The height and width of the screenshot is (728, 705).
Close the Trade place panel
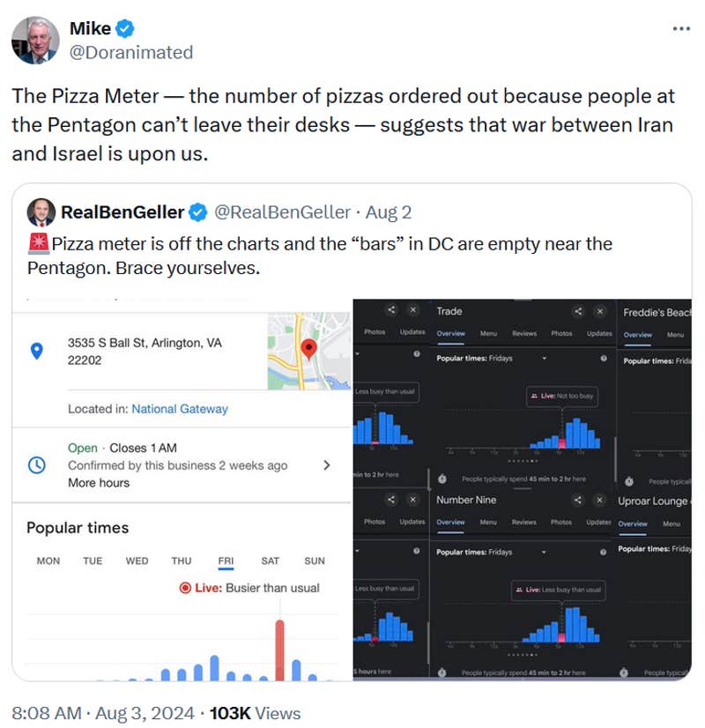pos(600,311)
